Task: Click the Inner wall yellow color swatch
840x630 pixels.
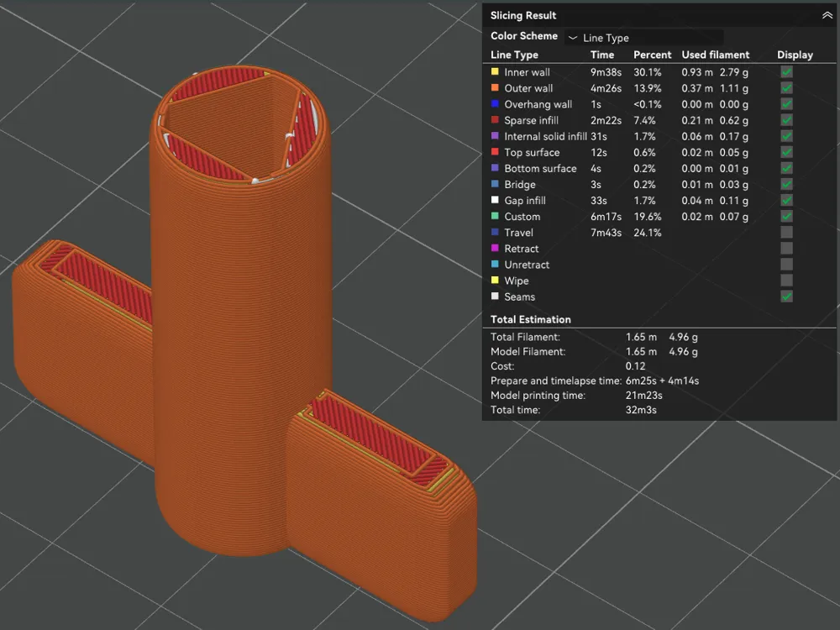Action: pos(495,71)
